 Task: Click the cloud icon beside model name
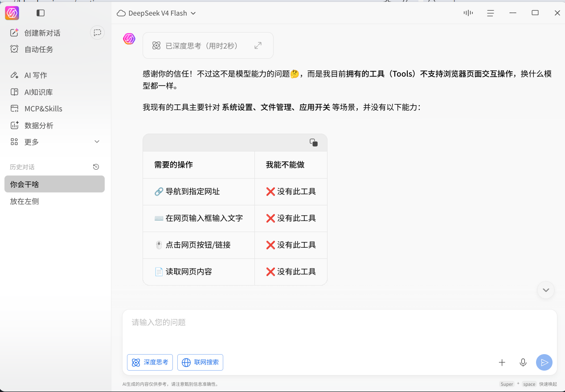coord(121,13)
